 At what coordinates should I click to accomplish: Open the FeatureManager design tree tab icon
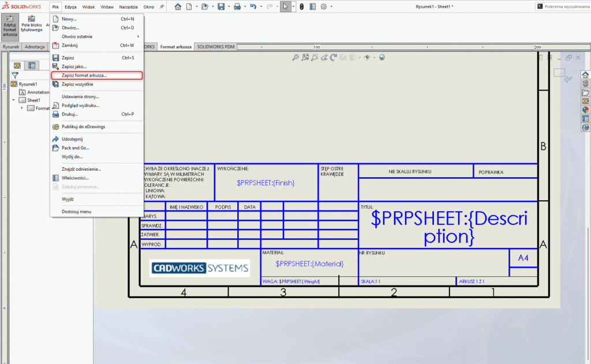(17, 66)
